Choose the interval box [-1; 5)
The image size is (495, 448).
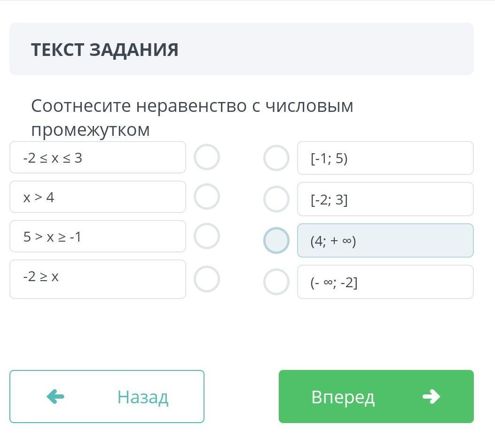[385, 158]
